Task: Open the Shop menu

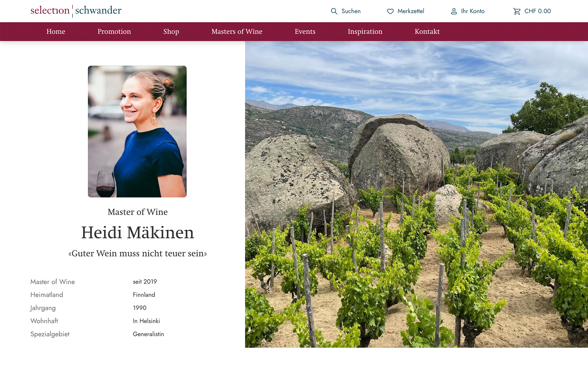Action: click(x=171, y=31)
